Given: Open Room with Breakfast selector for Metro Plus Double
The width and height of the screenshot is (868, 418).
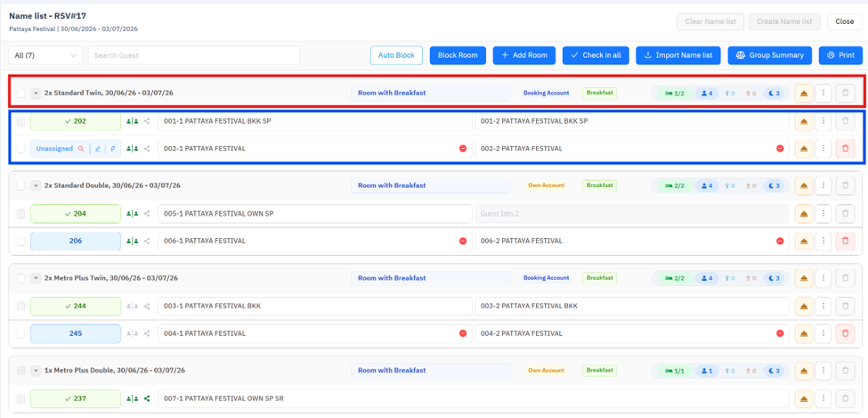Looking at the screenshot, I should click(431, 371).
